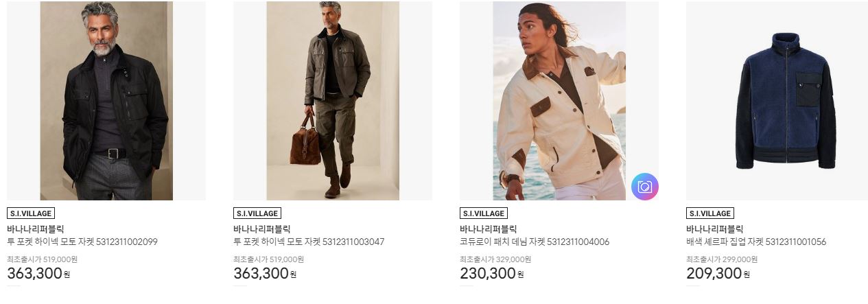
Task: Click the 209,300원 price
Action: tap(718, 273)
